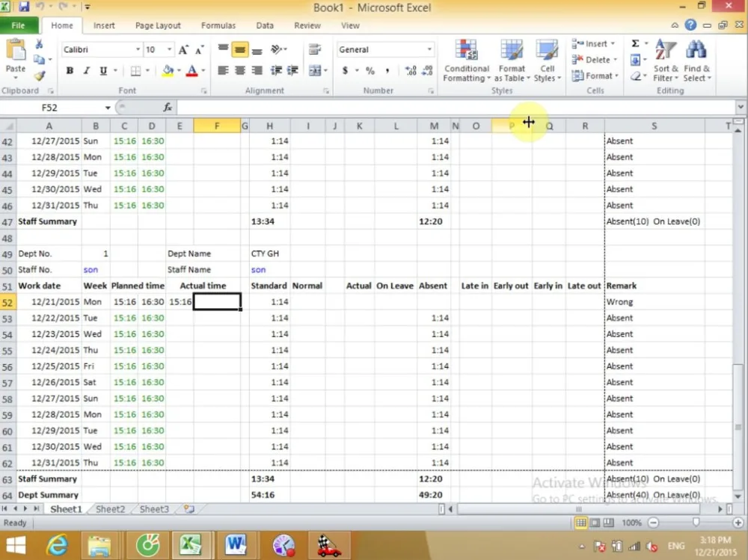
Task: Open the Borders dropdown arrow
Action: 147,70
